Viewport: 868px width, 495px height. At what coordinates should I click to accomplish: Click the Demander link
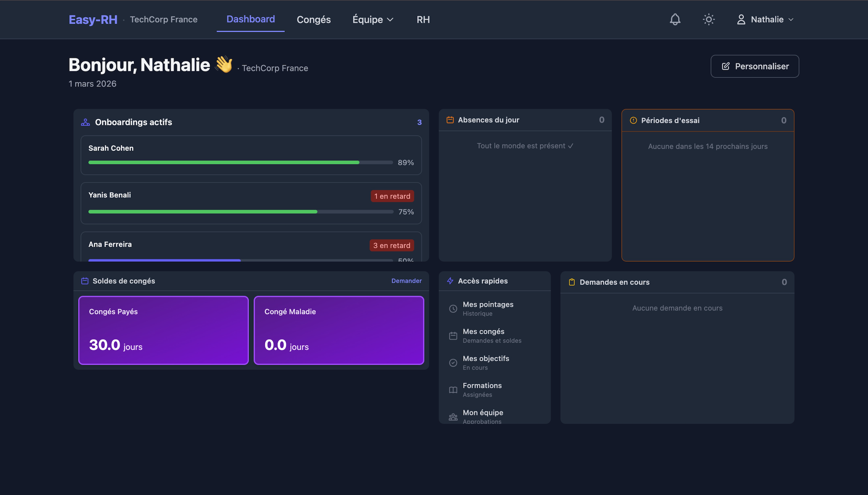pos(406,281)
